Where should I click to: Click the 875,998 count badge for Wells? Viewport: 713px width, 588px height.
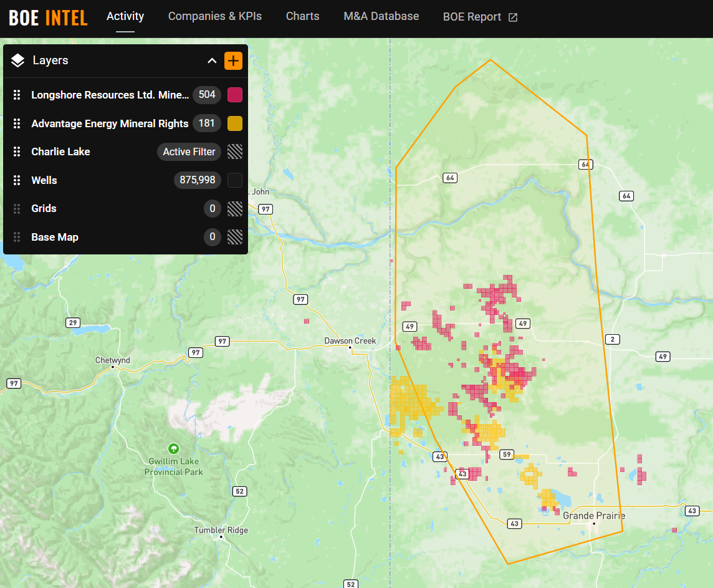click(x=198, y=180)
